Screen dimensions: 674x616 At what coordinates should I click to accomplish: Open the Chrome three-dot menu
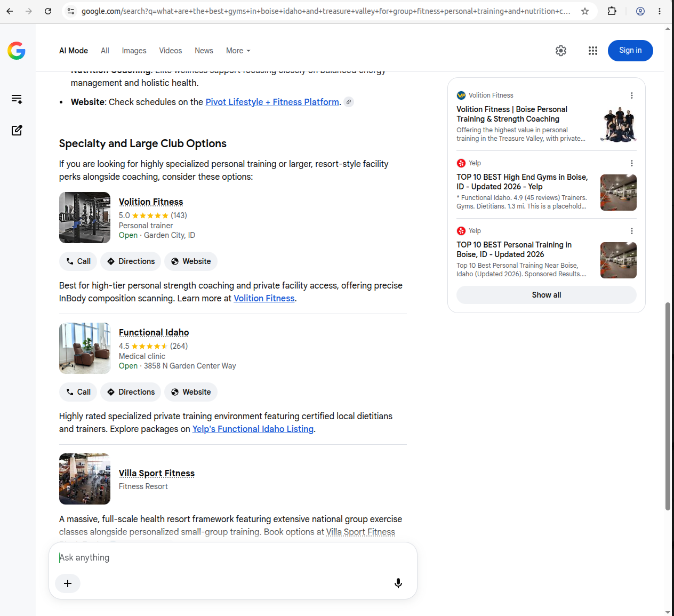(x=660, y=11)
